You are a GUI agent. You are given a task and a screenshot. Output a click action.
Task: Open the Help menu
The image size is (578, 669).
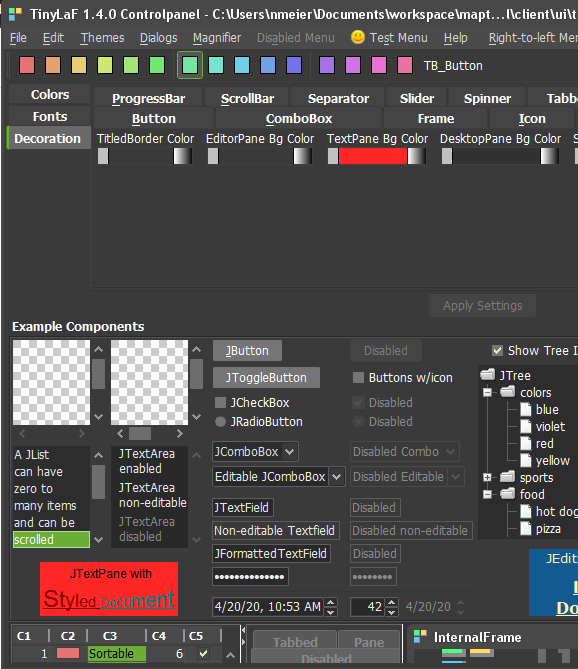[x=456, y=38]
